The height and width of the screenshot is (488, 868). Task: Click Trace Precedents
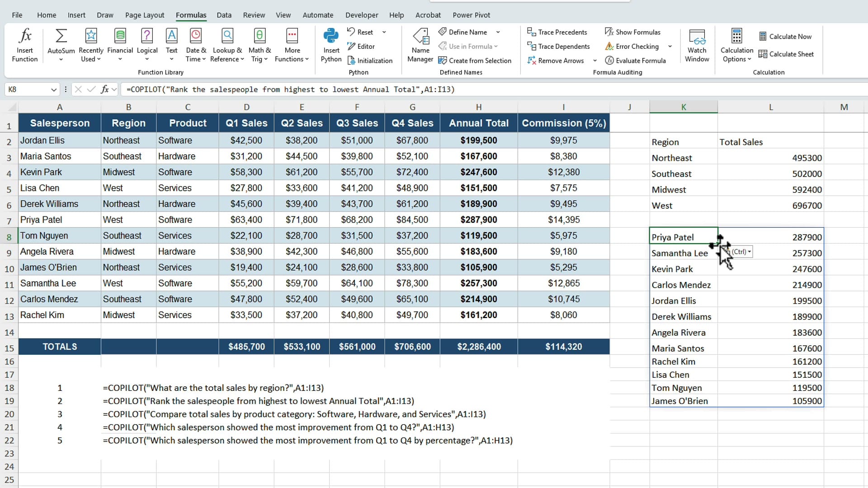tap(557, 32)
